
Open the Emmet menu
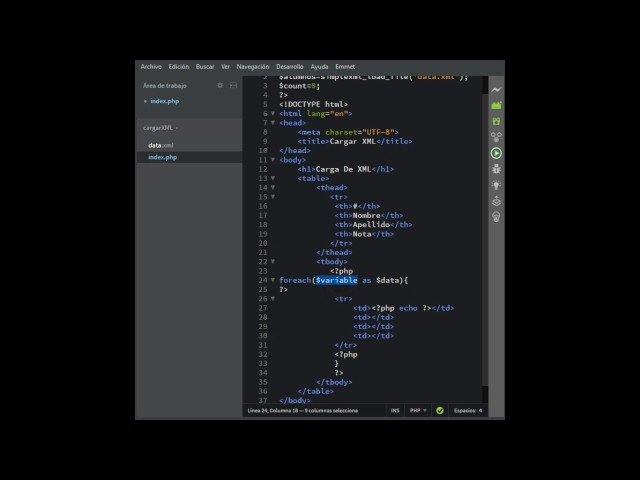(x=345, y=67)
